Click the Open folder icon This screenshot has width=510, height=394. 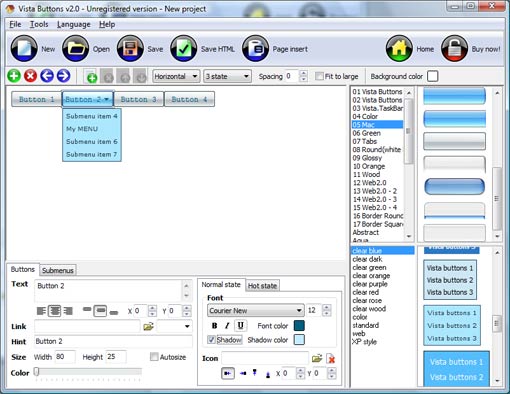click(x=76, y=49)
